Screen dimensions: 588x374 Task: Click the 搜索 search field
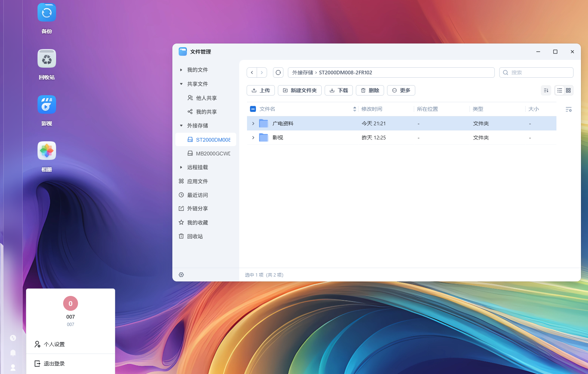coord(539,72)
